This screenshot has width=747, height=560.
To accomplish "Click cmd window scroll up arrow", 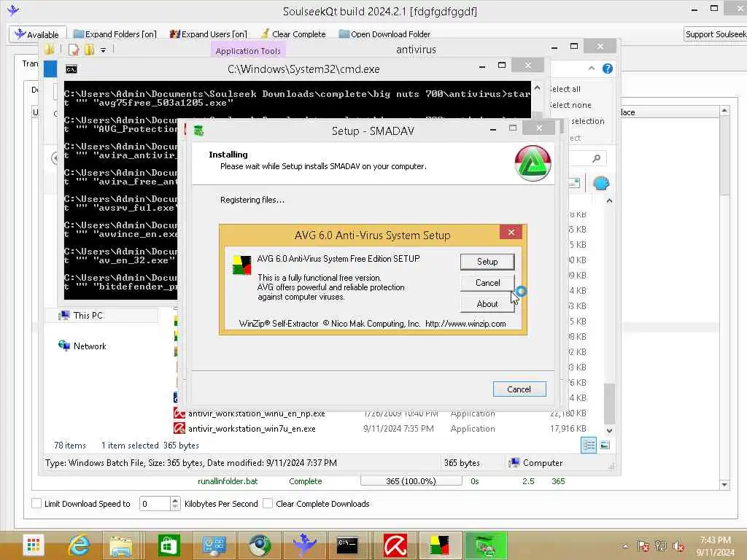I will [538, 88].
